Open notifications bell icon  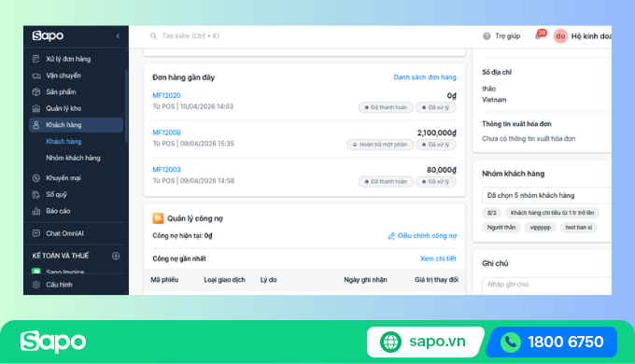538,36
